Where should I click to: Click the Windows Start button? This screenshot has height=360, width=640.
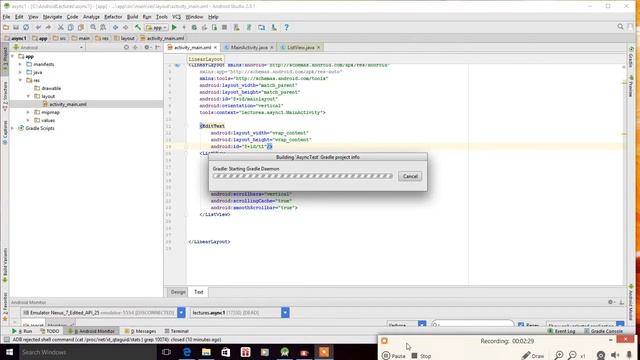tap(9, 352)
